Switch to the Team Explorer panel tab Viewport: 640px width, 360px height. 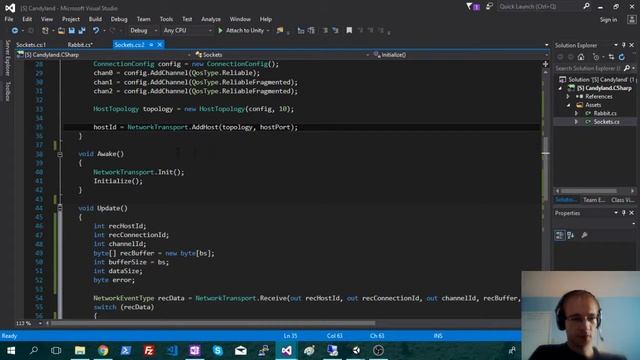click(594, 200)
